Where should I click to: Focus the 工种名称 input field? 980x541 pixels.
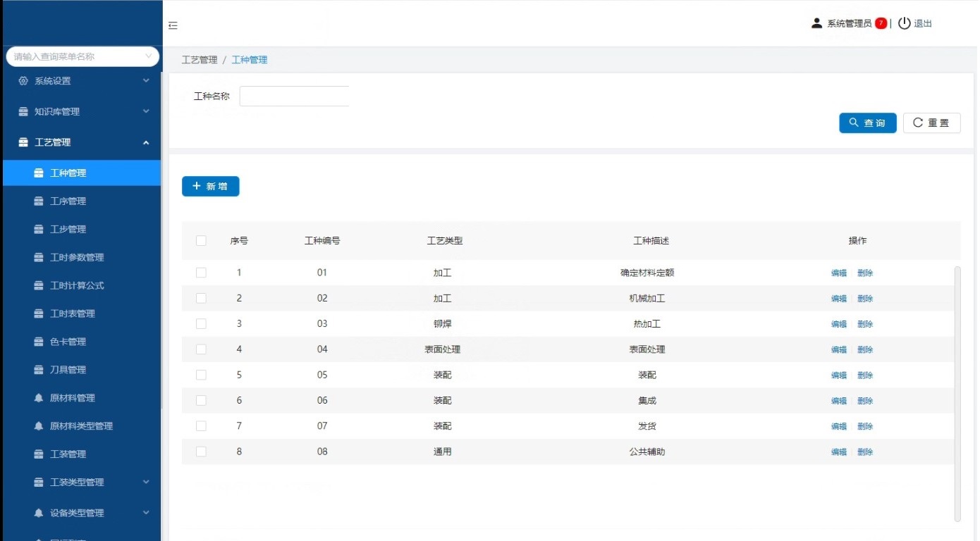point(294,97)
